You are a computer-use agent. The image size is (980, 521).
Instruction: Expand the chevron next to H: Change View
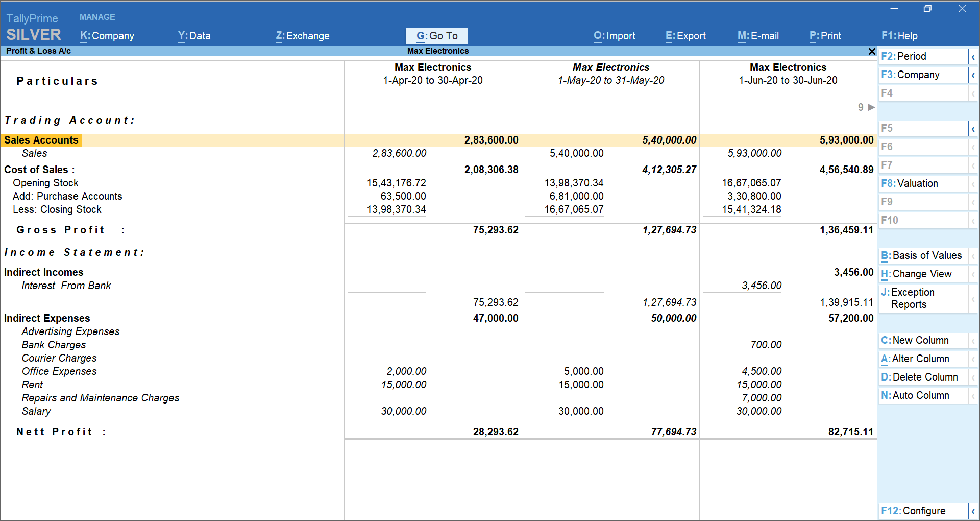[x=974, y=274]
